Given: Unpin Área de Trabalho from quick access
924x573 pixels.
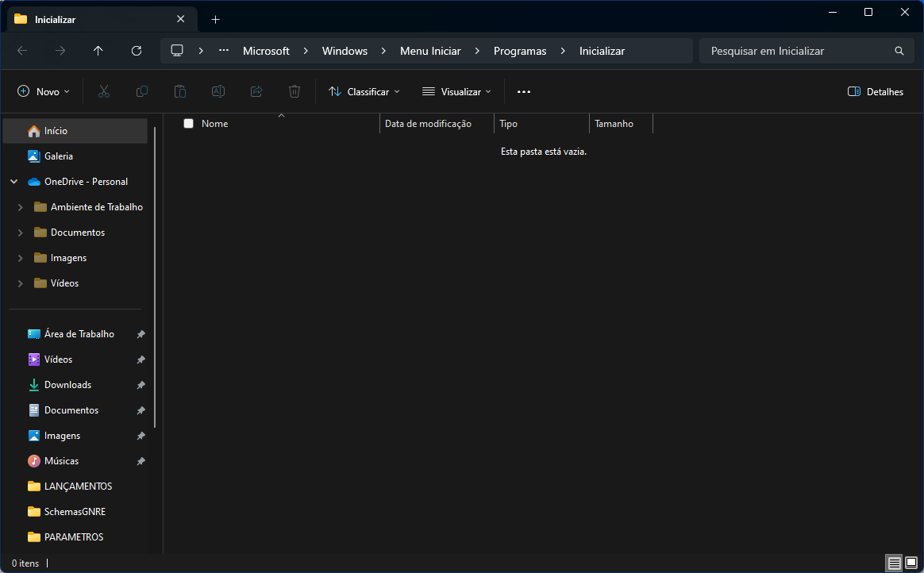Looking at the screenshot, I should [x=141, y=334].
